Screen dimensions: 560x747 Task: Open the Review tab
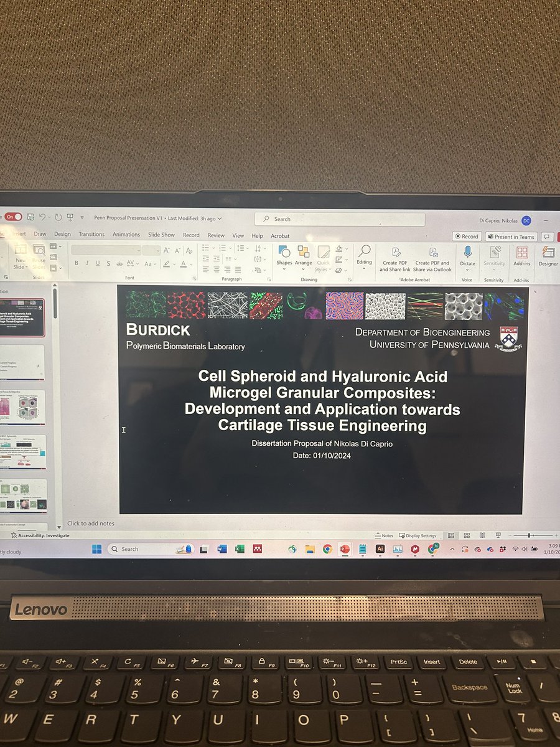(x=216, y=235)
